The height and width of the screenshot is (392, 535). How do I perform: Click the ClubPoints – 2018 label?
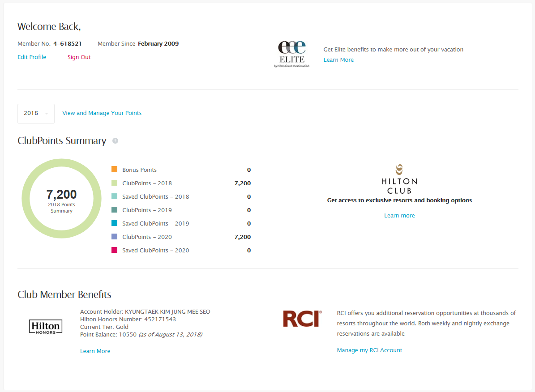coord(147,183)
